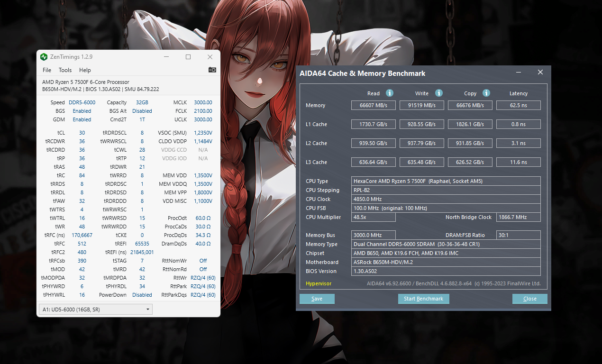Click the tRFC (ns) value 170,6667
This screenshot has height=364, width=602.
82,235
